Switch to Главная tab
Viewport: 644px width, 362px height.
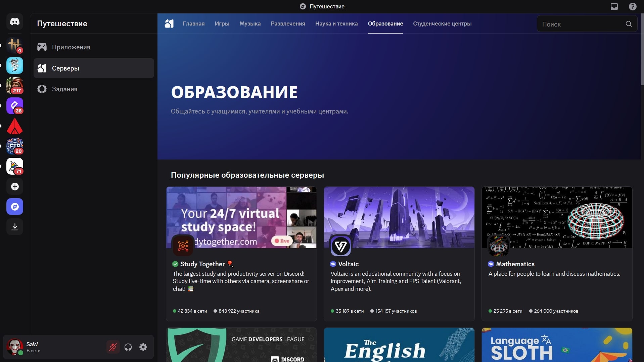click(193, 24)
